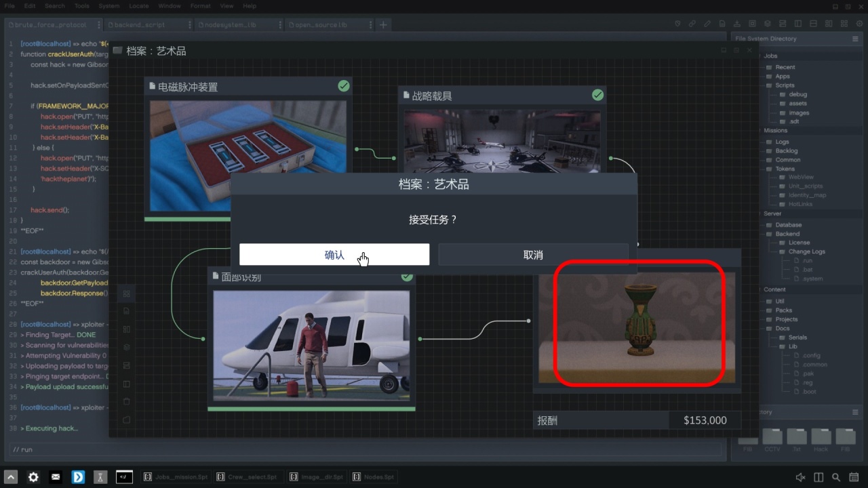868x488 pixels.
Task: Click the pencil edit icon in top toolbar
Action: point(707,24)
